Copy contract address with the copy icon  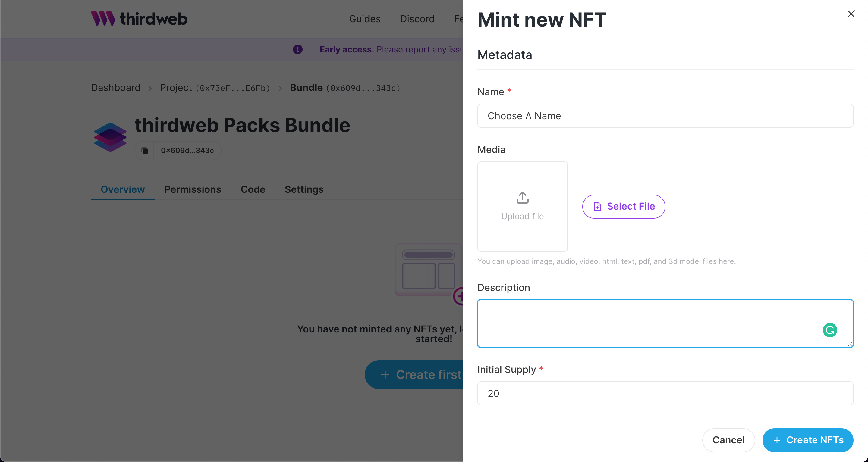tap(145, 151)
